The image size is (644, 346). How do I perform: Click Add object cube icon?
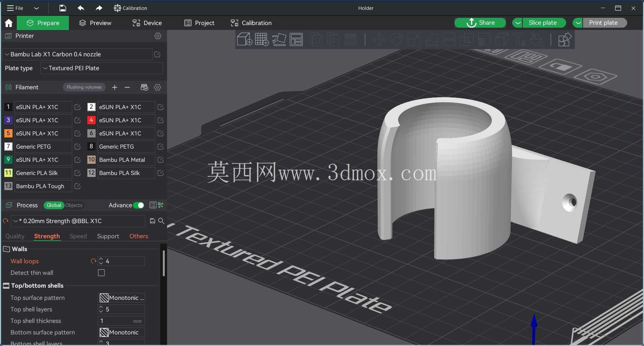[x=245, y=40]
